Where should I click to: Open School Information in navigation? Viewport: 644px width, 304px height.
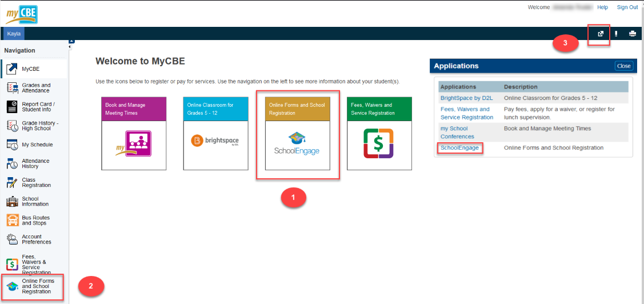click(33, 202)
